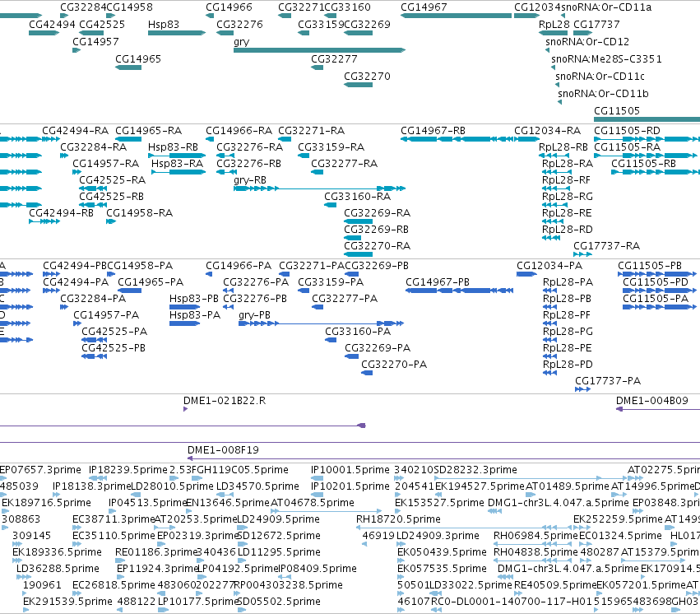Click the CG14957 gene label
The height and width of the screenshot is (614, 700).
[95, 42]
